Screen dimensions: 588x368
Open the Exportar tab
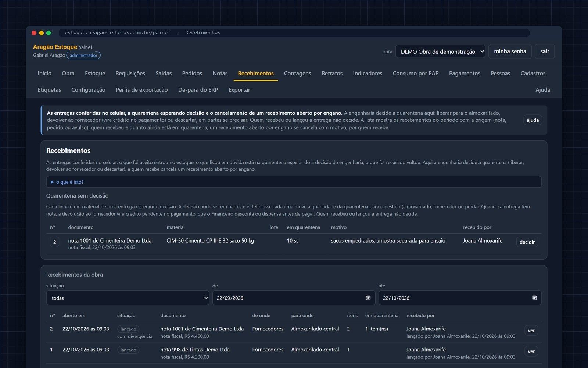[x=239, y=89]
